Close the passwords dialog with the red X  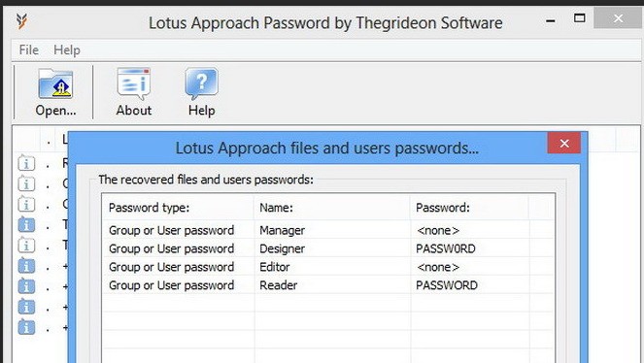tap(564, 143)
